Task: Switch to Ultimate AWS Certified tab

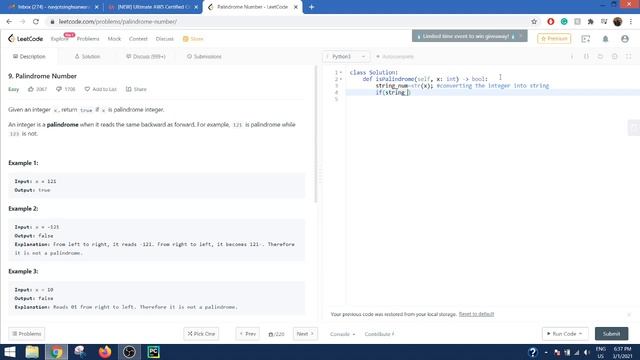Action: (153, 7)
